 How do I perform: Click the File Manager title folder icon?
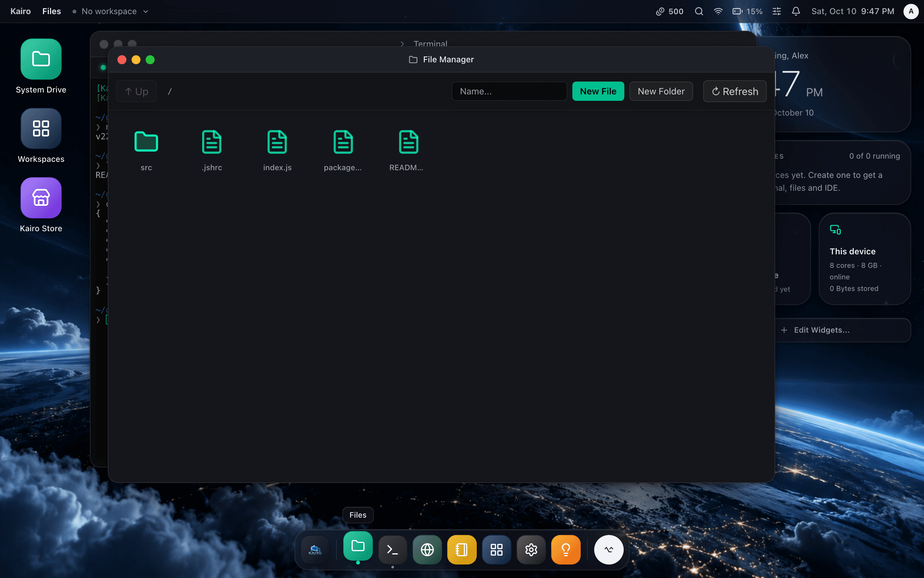(413, 59)
